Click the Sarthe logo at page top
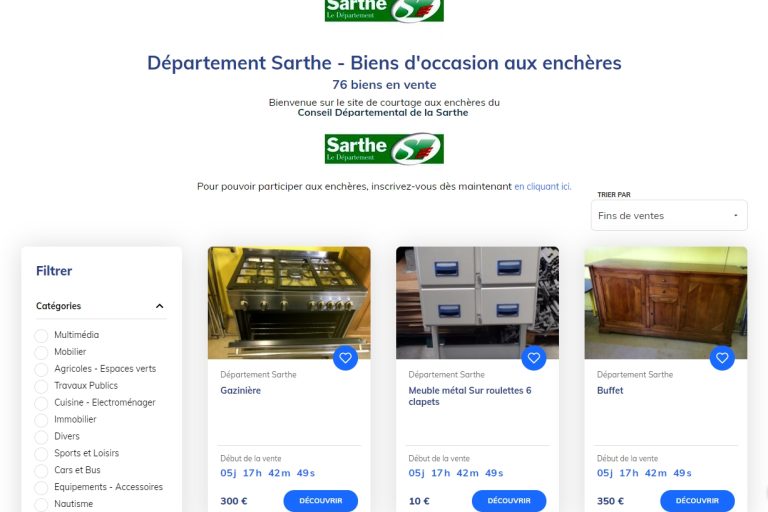Screen dimensions: 768x512 coord(384,10)
